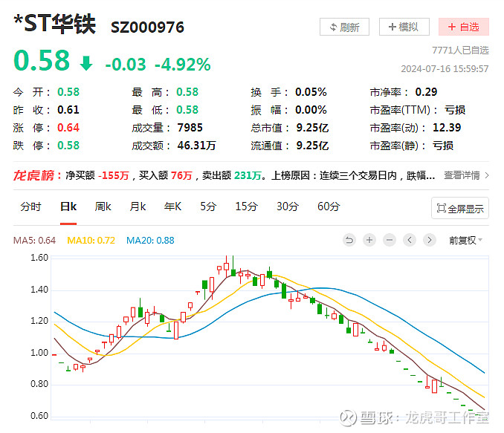
Task: Switch to the 年K tab
Action: 172,206
